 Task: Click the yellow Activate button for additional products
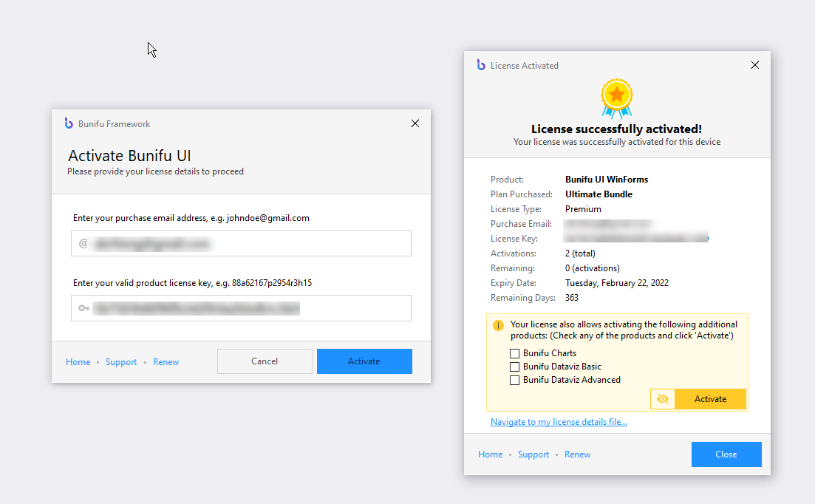(x=711, y=399)
